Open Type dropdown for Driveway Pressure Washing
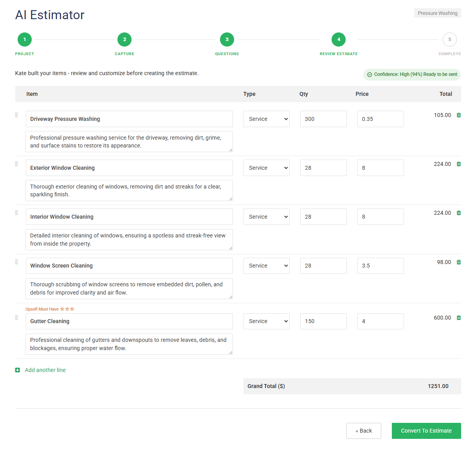This screenshot has width=476, height=451. 266,119
